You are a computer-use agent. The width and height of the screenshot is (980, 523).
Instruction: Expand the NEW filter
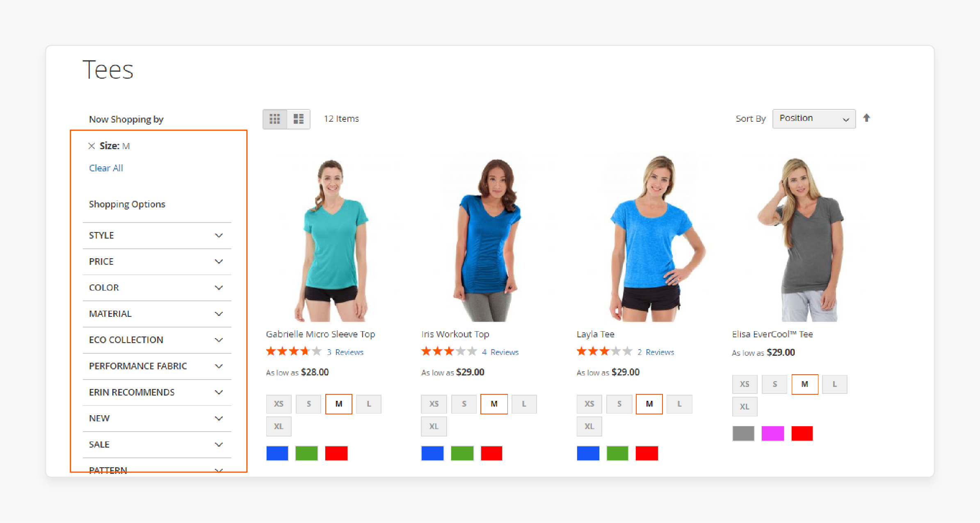tap(157, 418)
